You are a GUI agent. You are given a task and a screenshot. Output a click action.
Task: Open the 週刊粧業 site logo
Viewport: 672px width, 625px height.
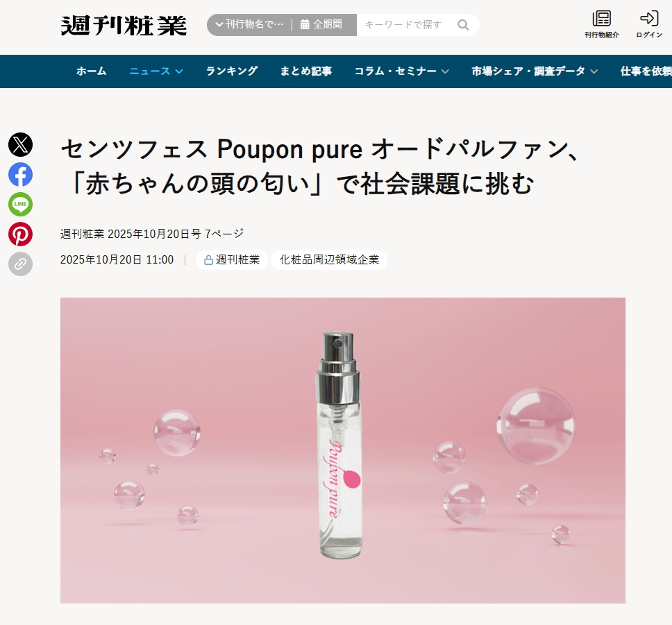[124, 25]
